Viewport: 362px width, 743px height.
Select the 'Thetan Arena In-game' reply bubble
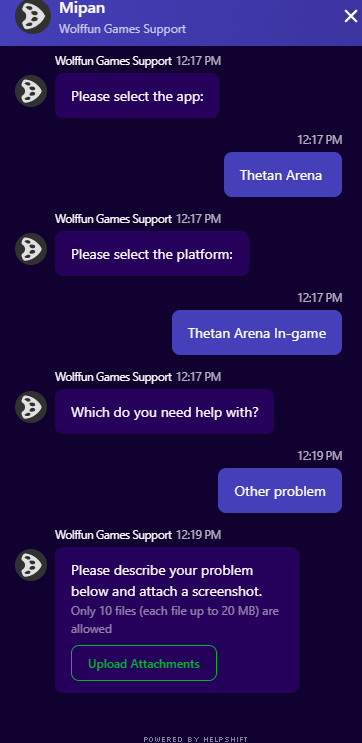257,333
